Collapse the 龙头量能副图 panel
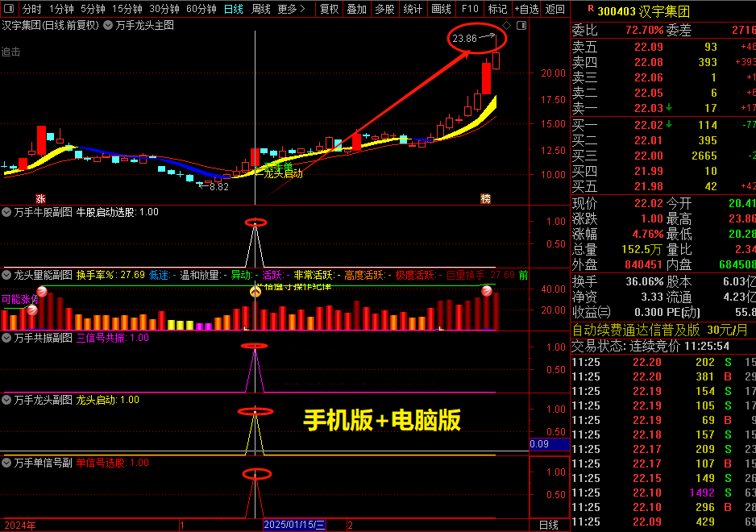This screenshot has height=532, width=756. [x=6, y=274]
